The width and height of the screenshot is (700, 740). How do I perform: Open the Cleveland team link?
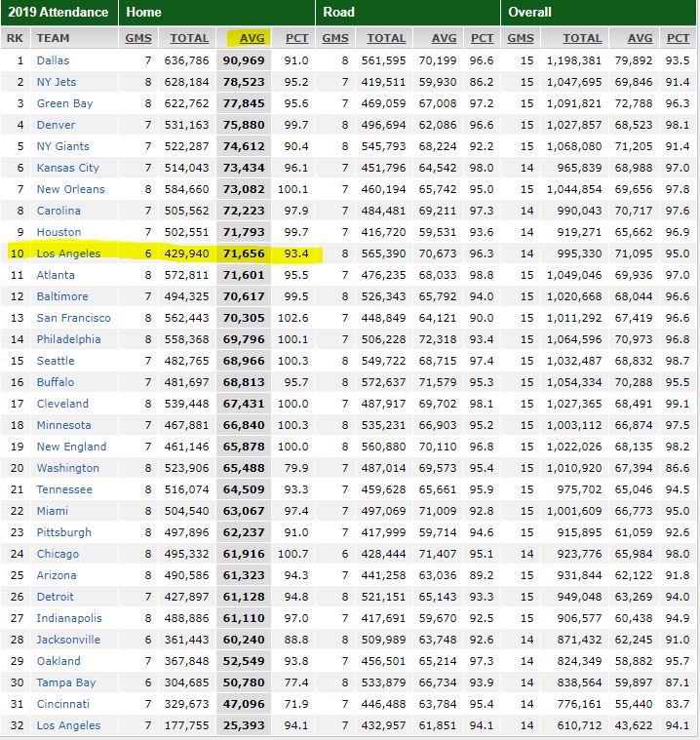[62, 404]
